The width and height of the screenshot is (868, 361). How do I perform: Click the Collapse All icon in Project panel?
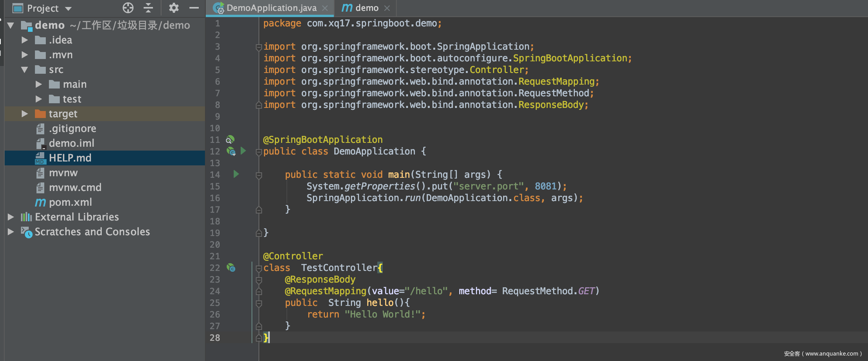point(148,8)
